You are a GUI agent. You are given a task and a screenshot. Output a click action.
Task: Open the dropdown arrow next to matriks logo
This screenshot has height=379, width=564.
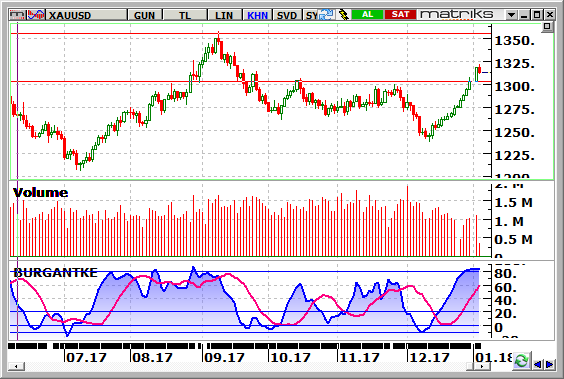pyautogui.click(x=511, y=15)
